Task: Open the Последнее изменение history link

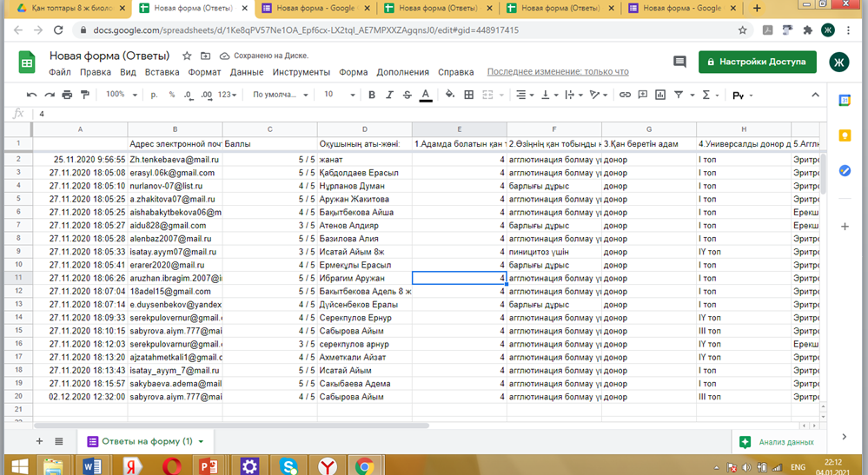Action: click(558, 72)
